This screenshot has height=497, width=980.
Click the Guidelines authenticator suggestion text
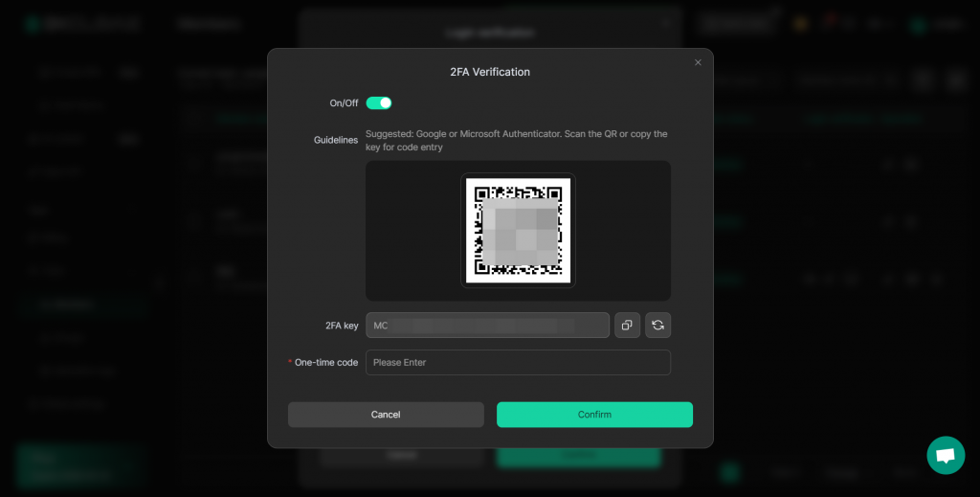click(517, 141)
